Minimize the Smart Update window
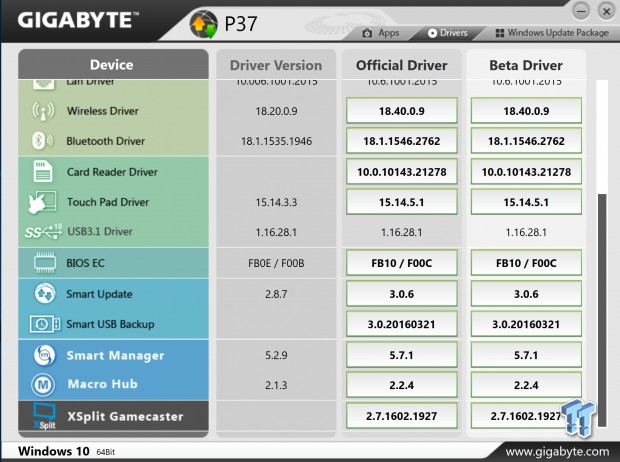The width and height of the screenshot is (620, 462). pyautogui.click(x=581, y=11)
